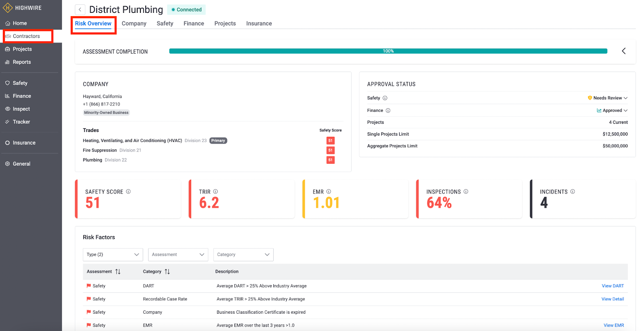
Task: Click the red flag on DART row
Action: pos(89,286)
